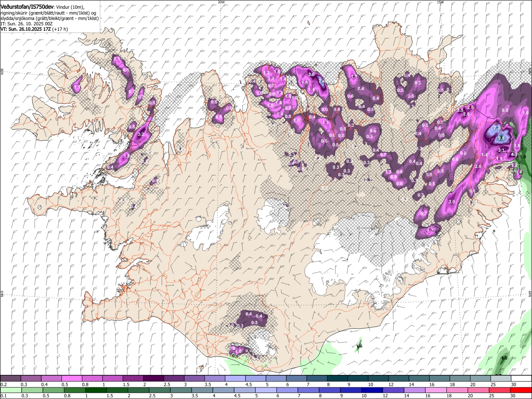The width and height of the screenshot is (532, 399).
Task: Select the 7.3 precipitation value on the map
Action: [496, 128]
